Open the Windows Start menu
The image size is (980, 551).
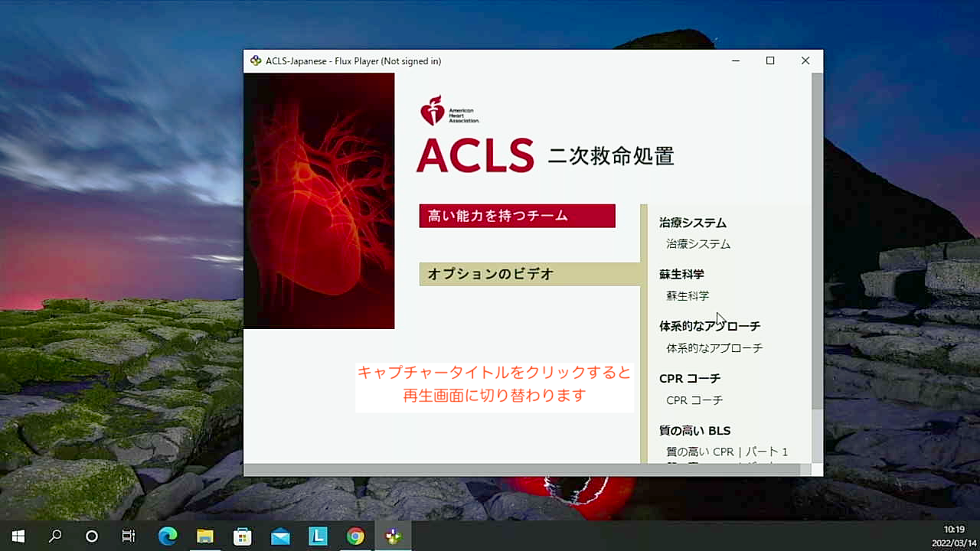pyautogui.click(x=18, y=536)
